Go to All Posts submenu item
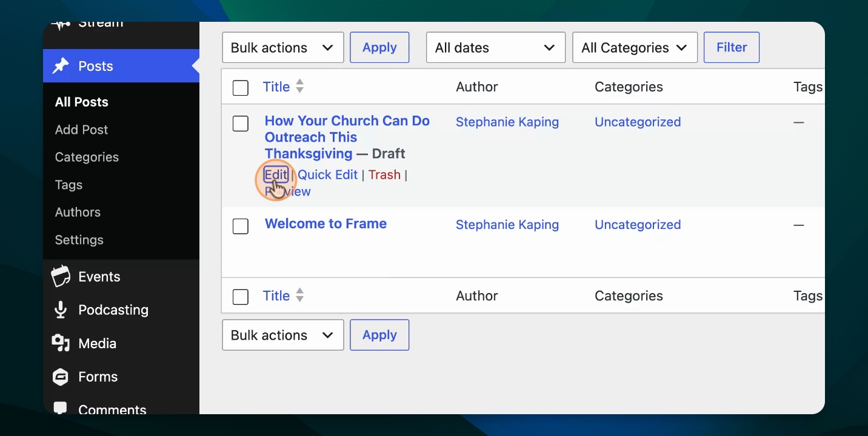Screen dimensions: 868x436 tap(82, 102)
